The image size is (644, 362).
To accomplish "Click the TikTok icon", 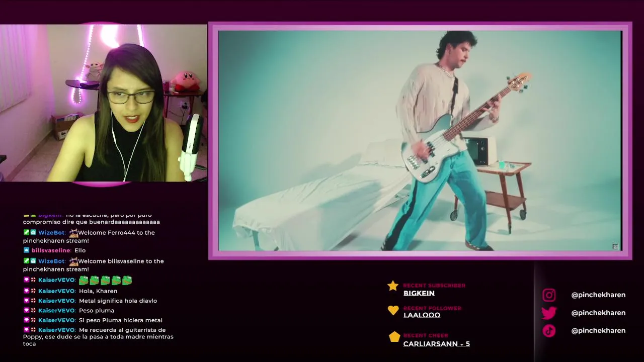I will 549,330.
